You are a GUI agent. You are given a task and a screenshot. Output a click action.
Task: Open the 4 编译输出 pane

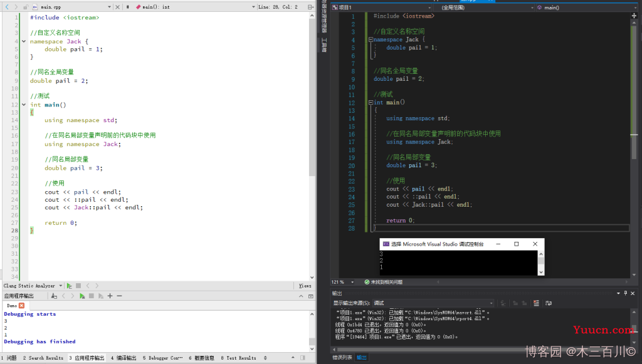124,358
